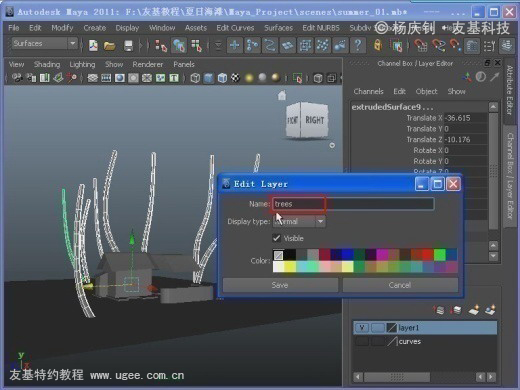Click Save button in Edit Layer dialog
The image size is (520, 390).
tap(280, 285)
